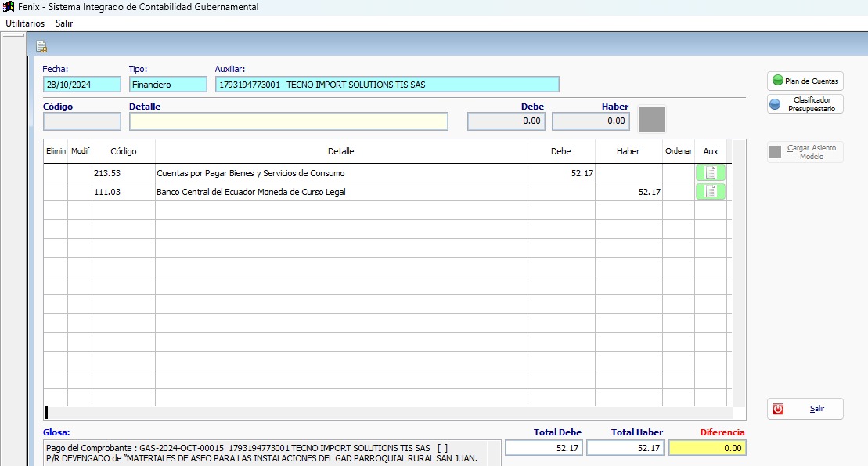The image size is (868, 466).
Task: Focus the yellow Detalle input box
Action: (289, 121)
